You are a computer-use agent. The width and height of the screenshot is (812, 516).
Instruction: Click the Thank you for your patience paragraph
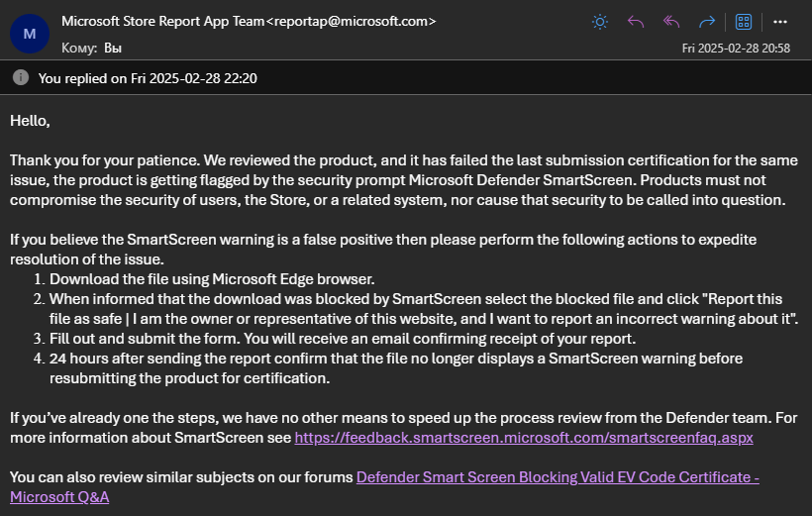(x=404, y=180)
